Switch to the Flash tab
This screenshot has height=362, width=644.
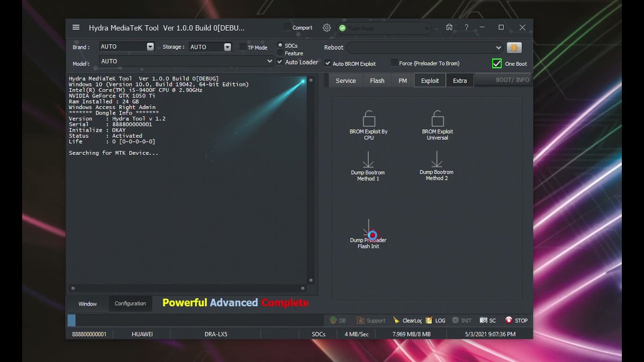377,80
